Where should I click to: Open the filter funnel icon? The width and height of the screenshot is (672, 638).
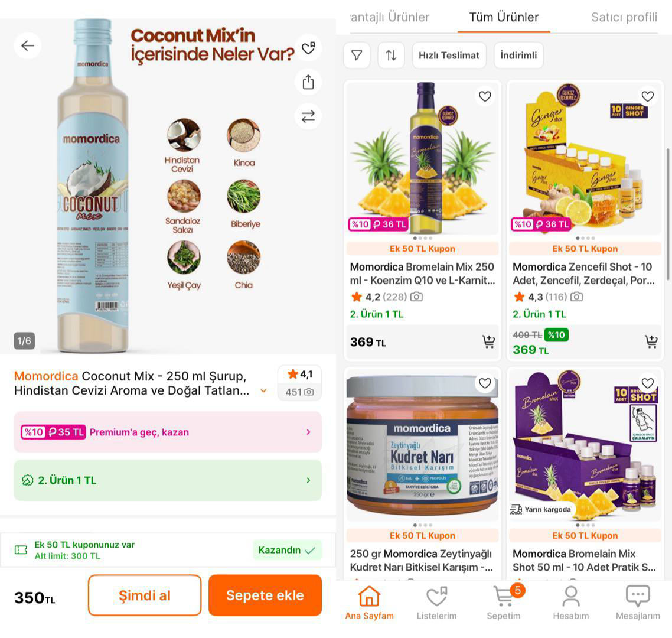(357, 56)
